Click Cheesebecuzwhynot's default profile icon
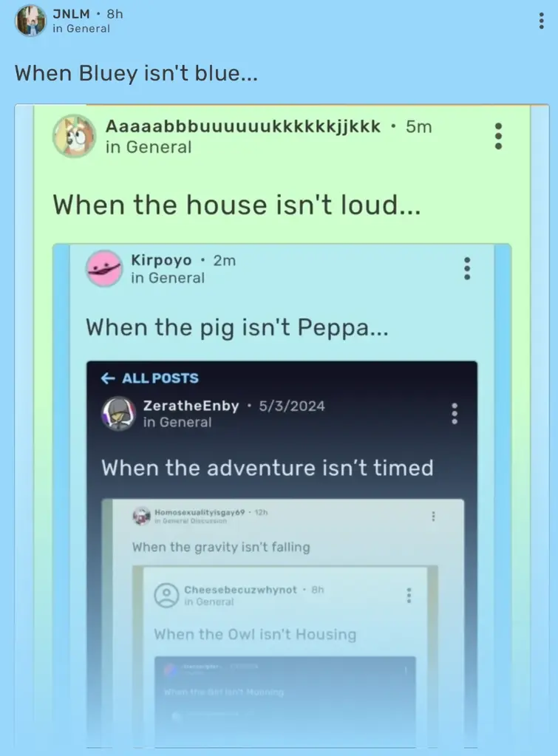Viewport: 558px width, 756px height. (166, 595)
